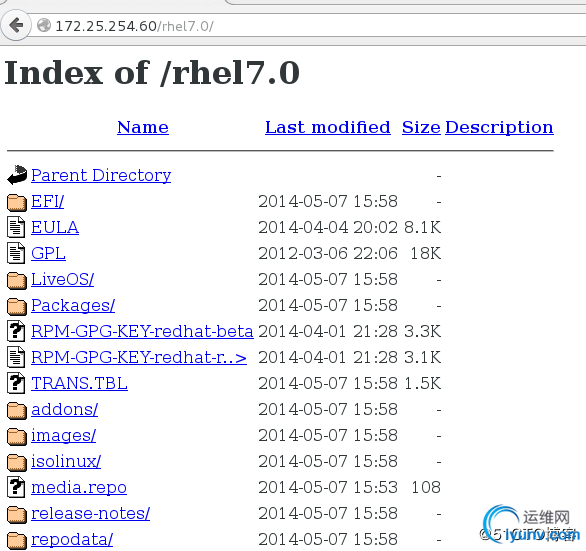Click the GPL date 2012-03-06 22:06
The width and height of the screenshot is (586, 551).
328,253
